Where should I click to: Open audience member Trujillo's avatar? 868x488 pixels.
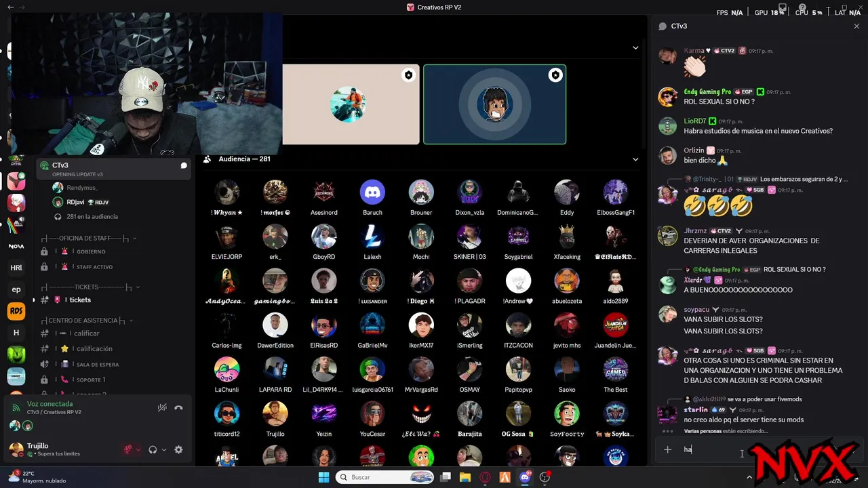[275, 413]
